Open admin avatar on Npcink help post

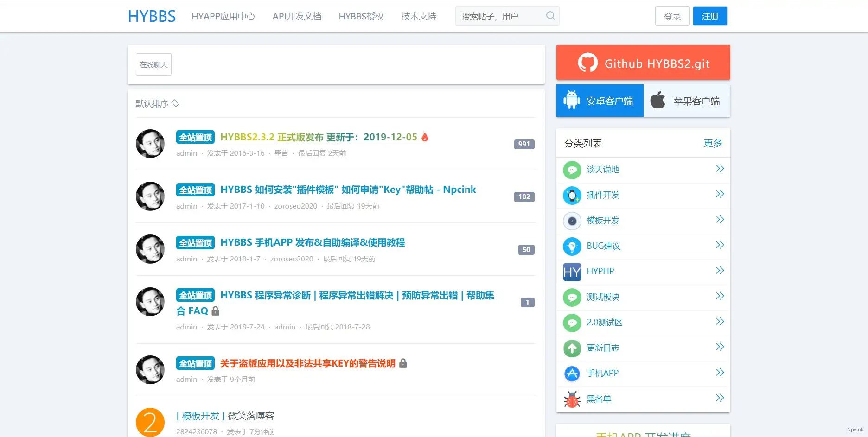point(150,196)
